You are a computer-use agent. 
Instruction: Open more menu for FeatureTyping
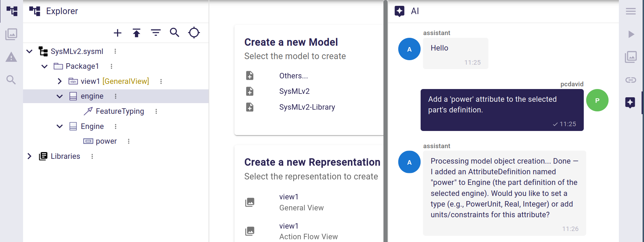(x=156, y=111)
